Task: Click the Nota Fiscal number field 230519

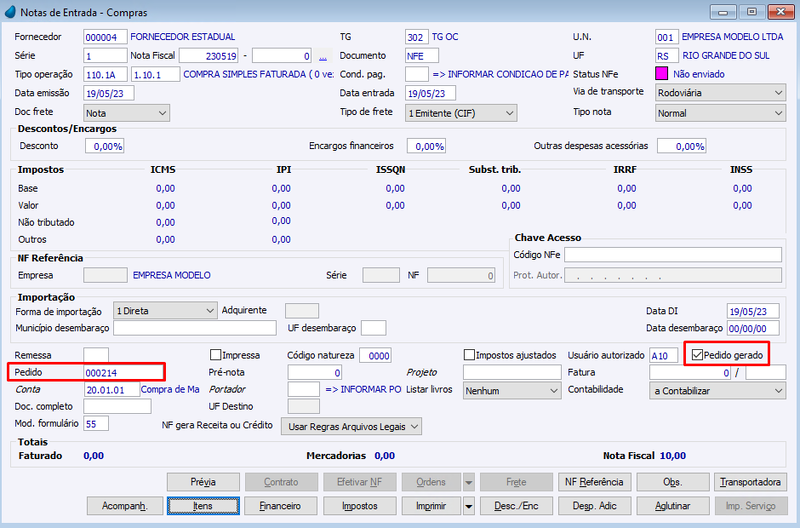Action: point(209,56)
